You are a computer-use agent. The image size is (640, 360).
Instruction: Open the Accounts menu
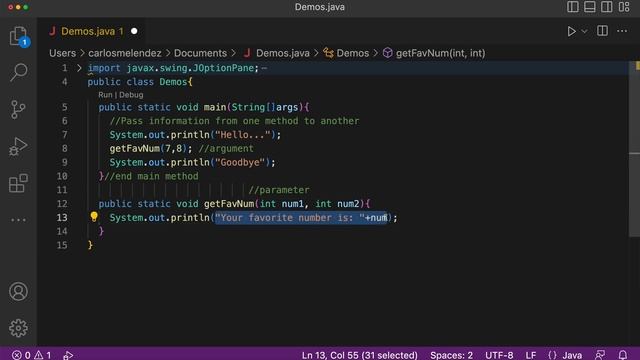coord(18,291)
